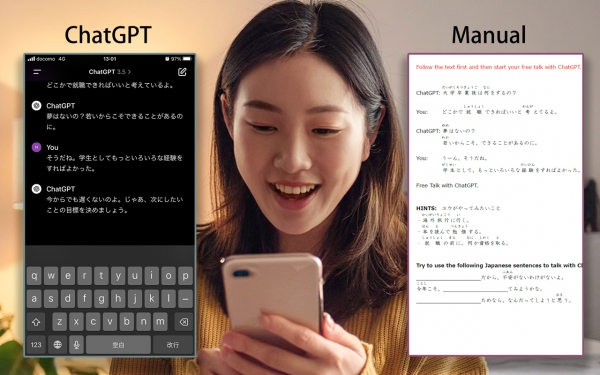Tap the globe language switch key
The height and width of the screenshot is (375, 600).
click(x=57, y=345)
